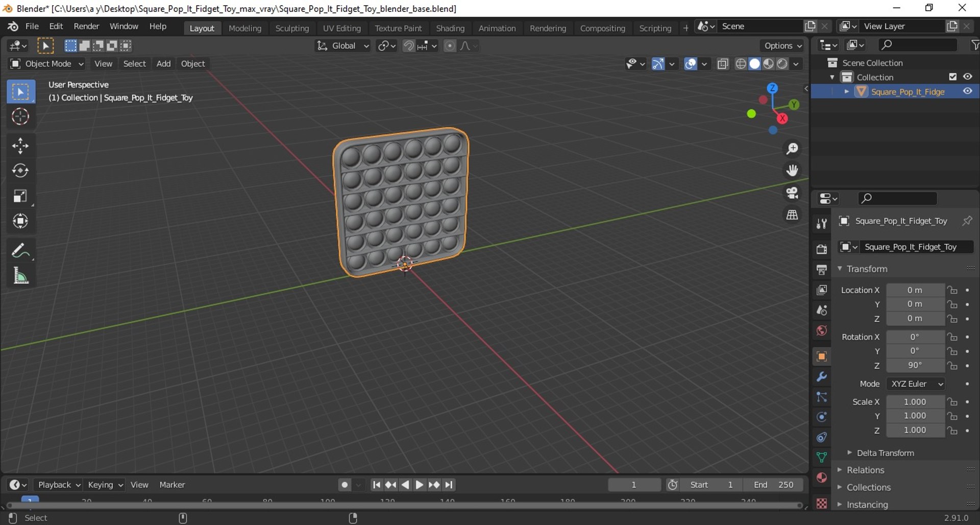Uncheck the Collection exclude checkbox
The image size is (980, 525).
pos(952,77)
